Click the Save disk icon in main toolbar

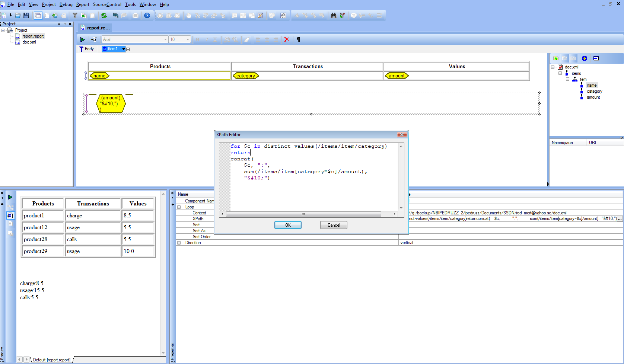[26, 16]
